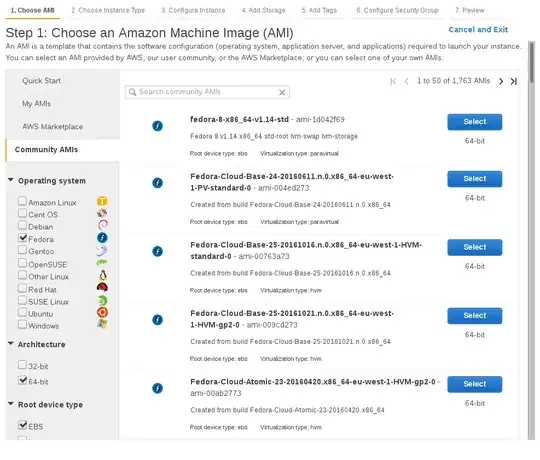Image resolution: width=540 pixels, height=460 pixels.
Task: Click the Cancel and Exit link
Action: pyautogui.click(x=478, y=30)
